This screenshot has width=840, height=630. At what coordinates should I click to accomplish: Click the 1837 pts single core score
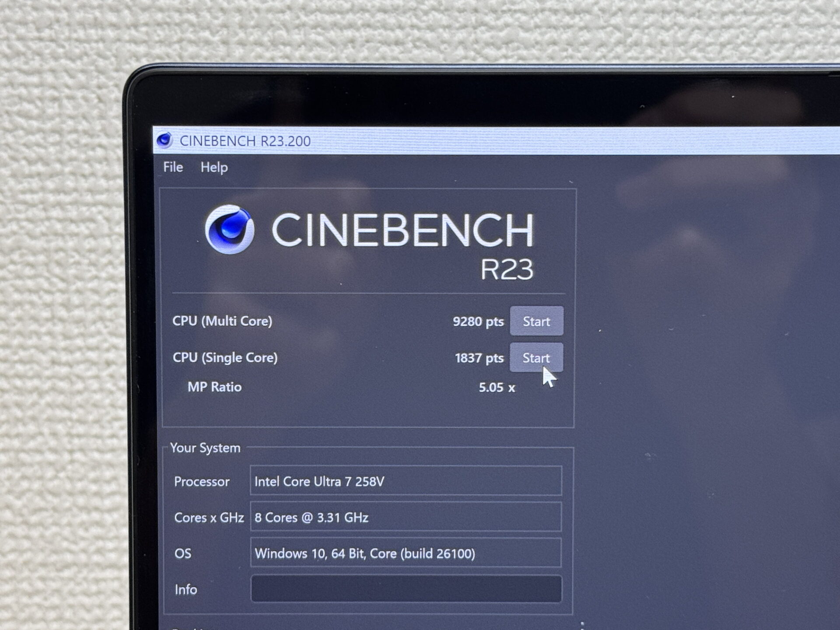click(x=479, y=358)
